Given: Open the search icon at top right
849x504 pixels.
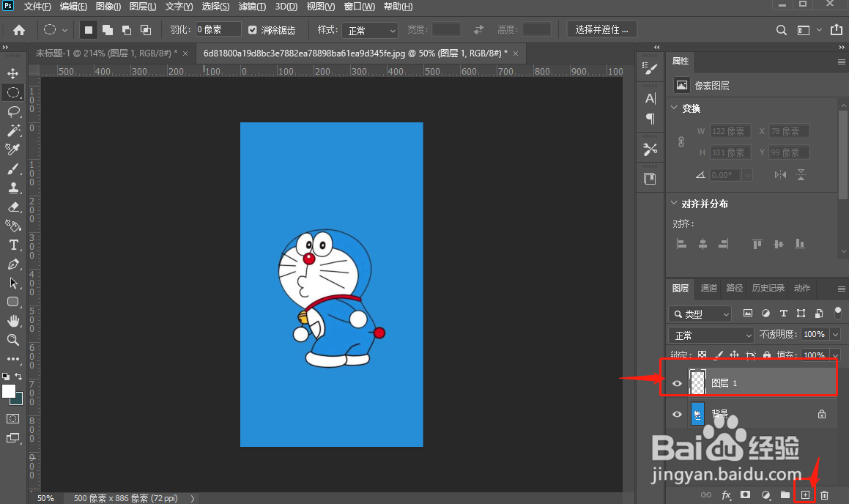Looking at the screenshot, I should coord(782,30).
